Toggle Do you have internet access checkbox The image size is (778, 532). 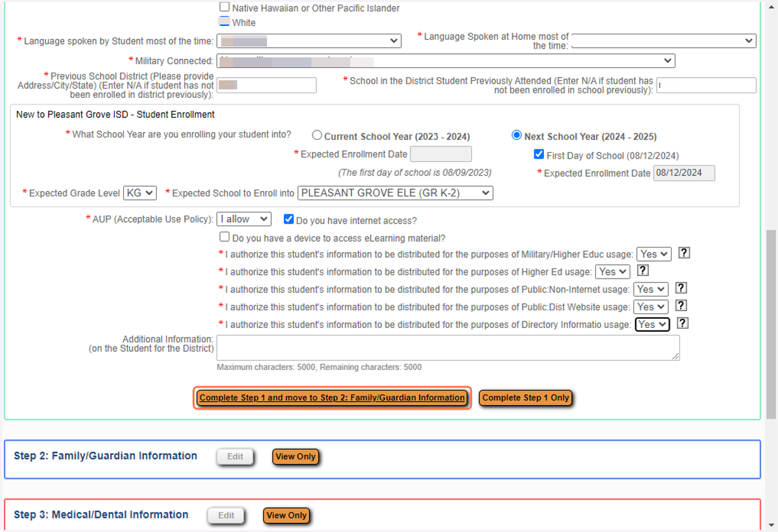(x=289, y=220)
